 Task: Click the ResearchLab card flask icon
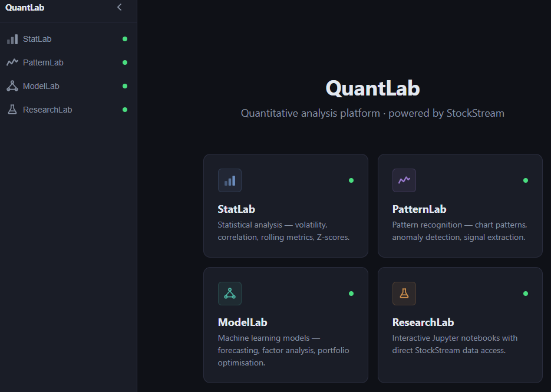[x=404, y=294]
